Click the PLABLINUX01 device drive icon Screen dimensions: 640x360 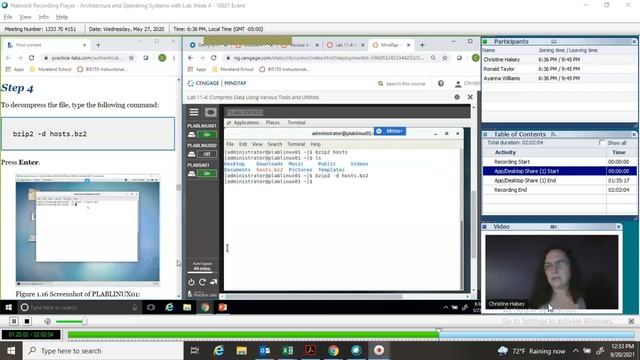click(191, 134)
